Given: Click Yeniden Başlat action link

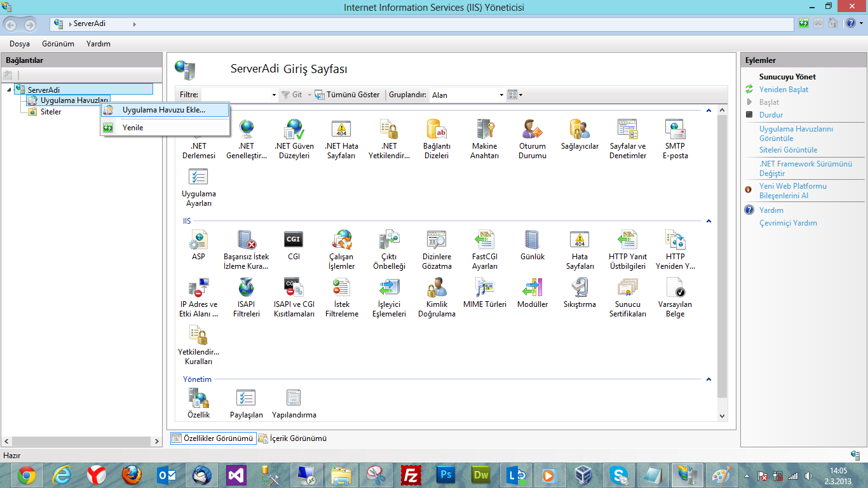Looking at the screenshot, I should [783, 90].
